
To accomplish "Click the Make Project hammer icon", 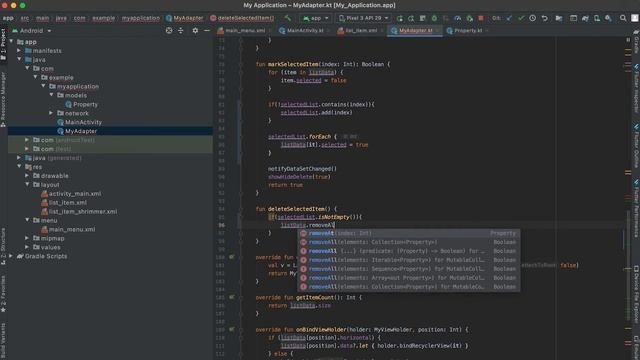I will (288, 18).
